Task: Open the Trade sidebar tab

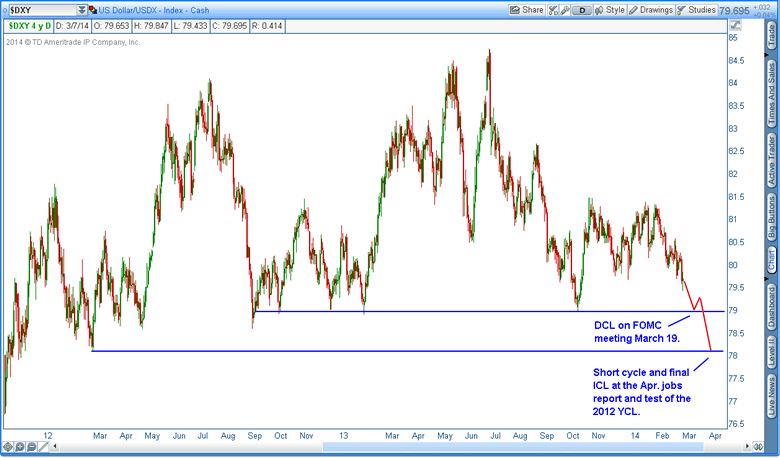Action: [x=771, y=35]
